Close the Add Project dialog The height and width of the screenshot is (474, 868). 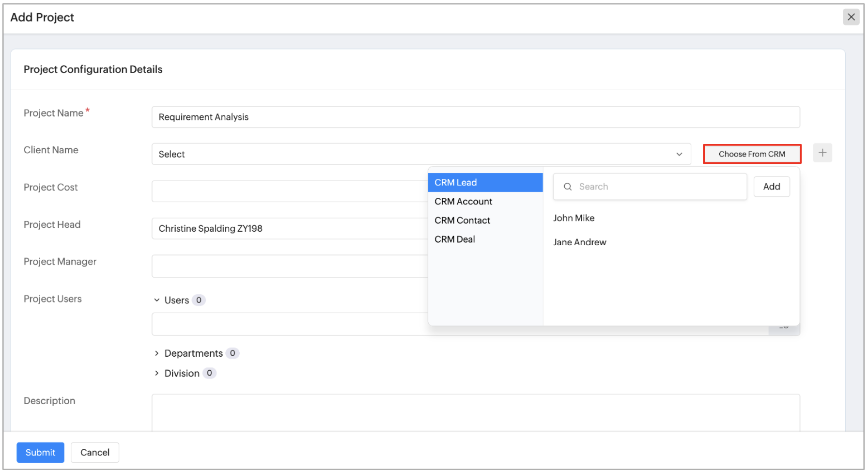pos(851,17)
